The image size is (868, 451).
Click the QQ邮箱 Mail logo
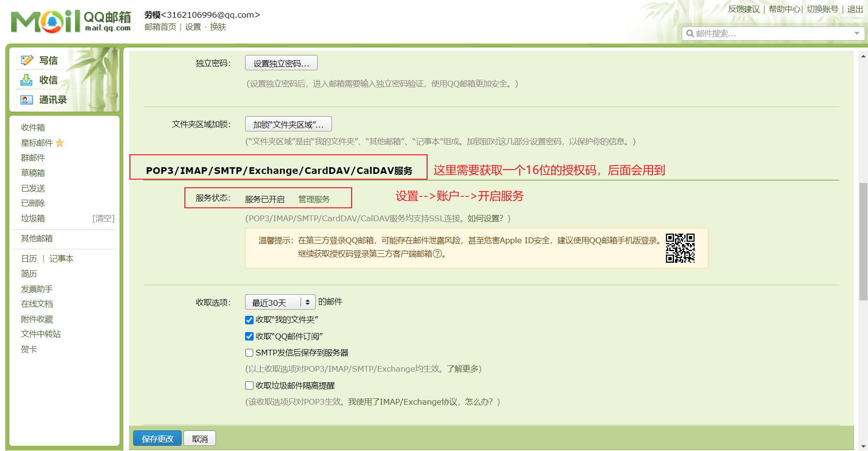coord(71,21)
